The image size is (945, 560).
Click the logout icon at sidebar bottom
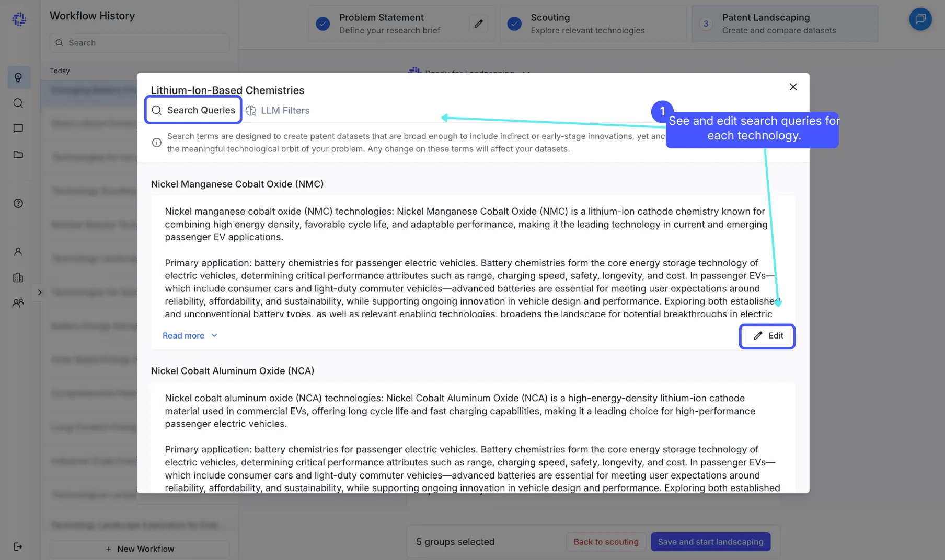(x=18, y=546)
